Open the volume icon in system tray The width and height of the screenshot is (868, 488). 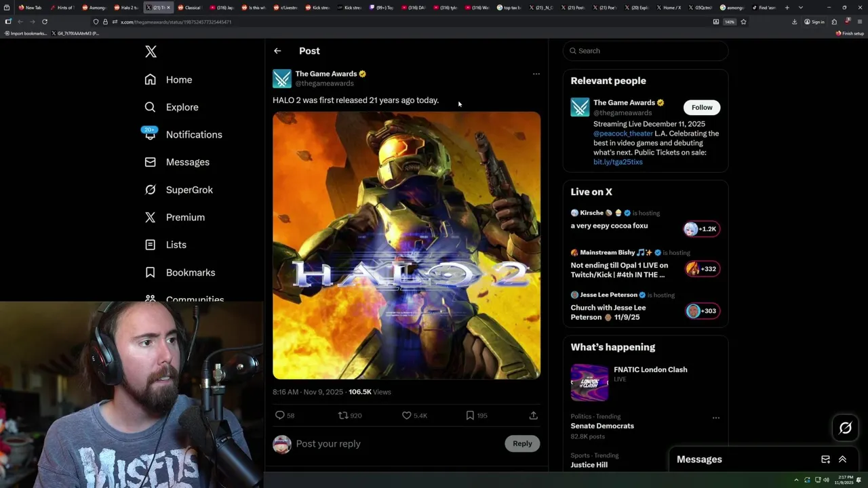(x=826, y=480)
